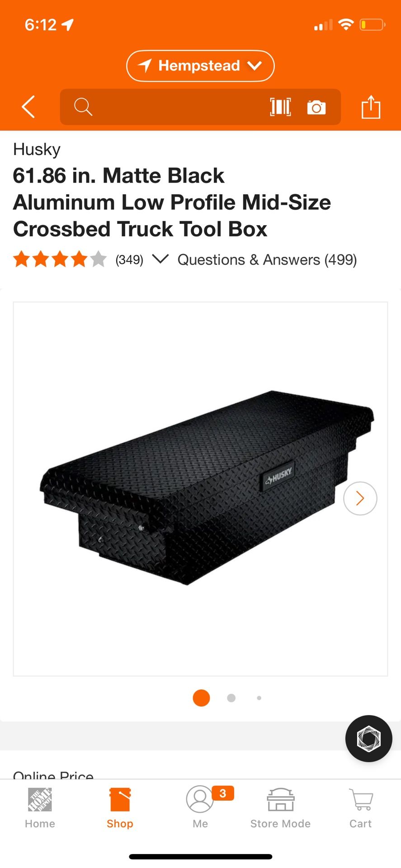
Task: Expand ratings breakdown chevron beside (349)
Action: pos(160,259)
